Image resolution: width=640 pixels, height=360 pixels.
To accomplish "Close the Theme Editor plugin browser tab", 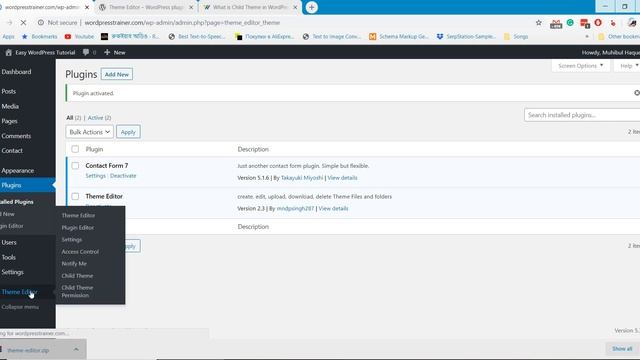I will [x=191, y=7].
